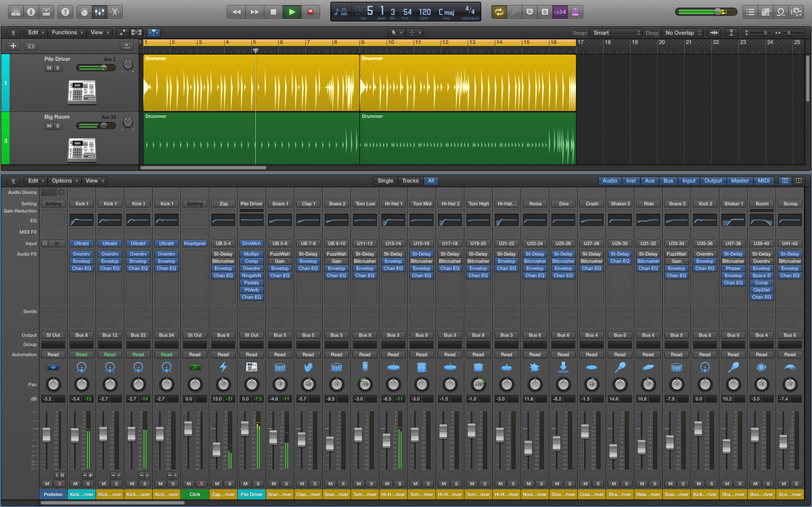
Task: Toggle the Mixer button in control bar
Action: [x=99, y=11]
